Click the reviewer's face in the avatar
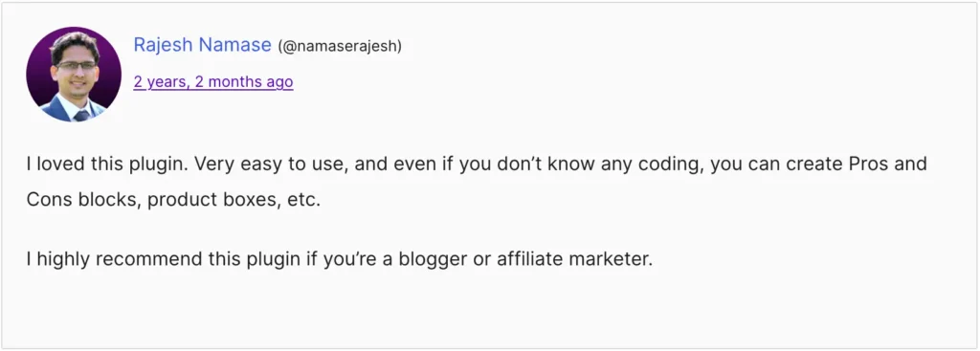This screenshot has width=980, height=351. (75, 67)
